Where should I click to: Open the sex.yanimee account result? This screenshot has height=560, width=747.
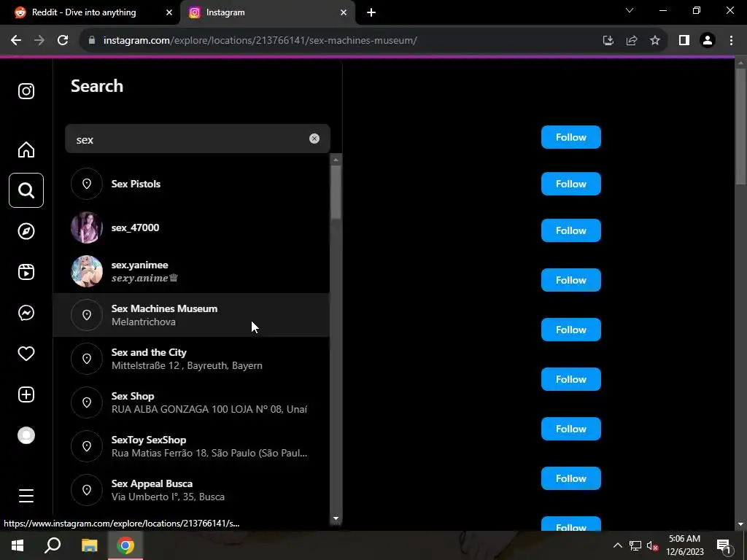pyautogui.click(x=191, y=271)
